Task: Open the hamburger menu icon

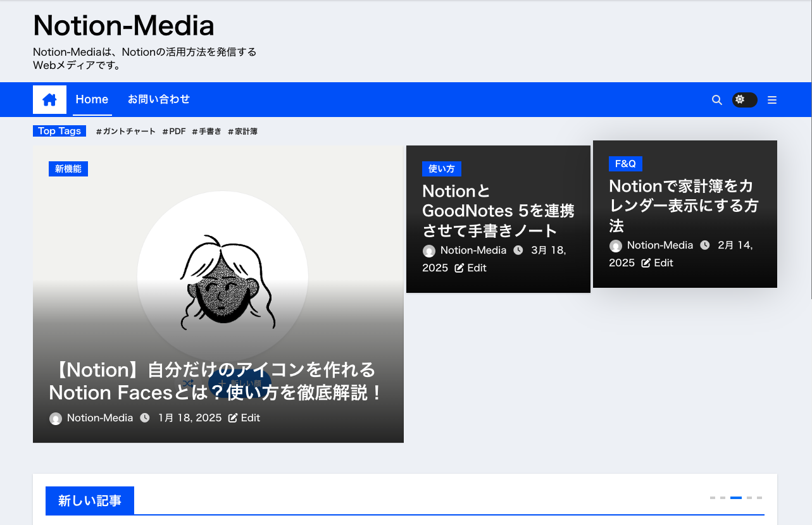Action: coord(772,100)
